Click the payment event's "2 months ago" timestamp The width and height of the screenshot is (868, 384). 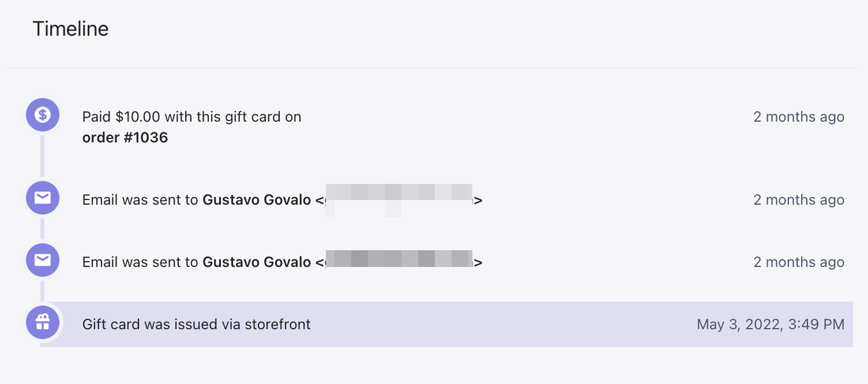798,117
